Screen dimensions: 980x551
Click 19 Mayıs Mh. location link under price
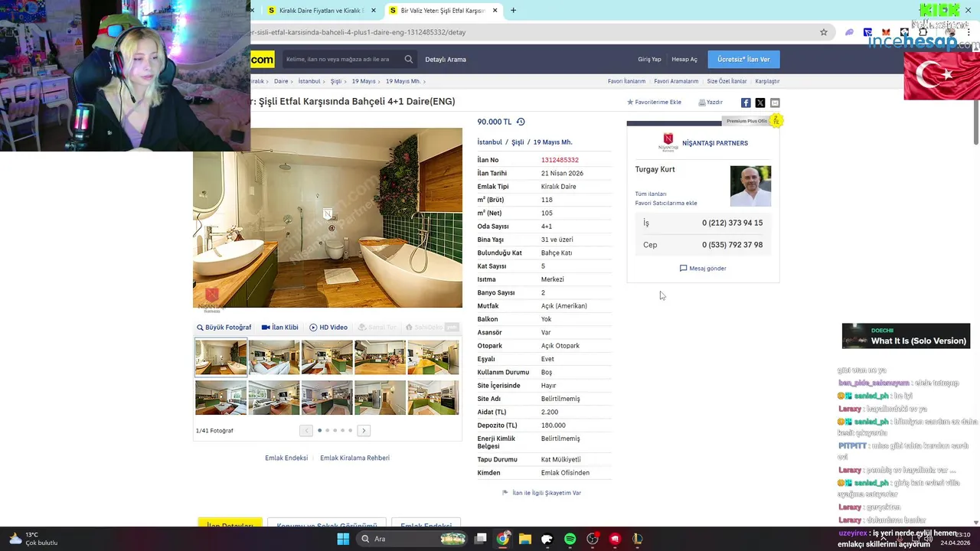tap(552, 142)
